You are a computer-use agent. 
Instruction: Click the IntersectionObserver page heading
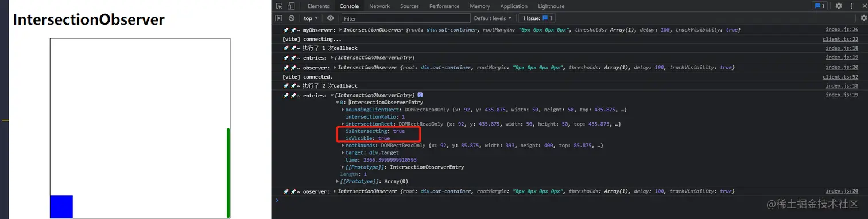point(89,19)
